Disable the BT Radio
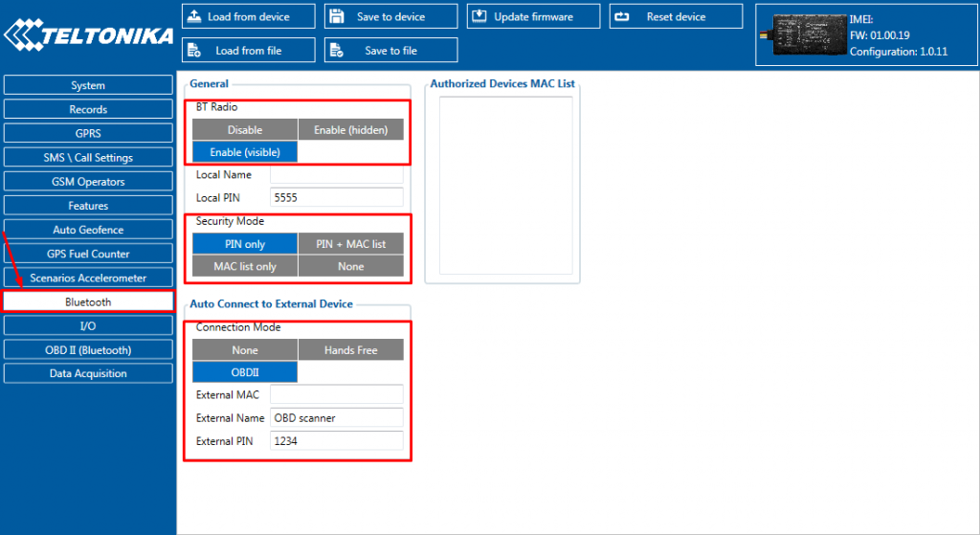Image resolution: width=980 pixels, height=535 pixels. pos(245,130)
